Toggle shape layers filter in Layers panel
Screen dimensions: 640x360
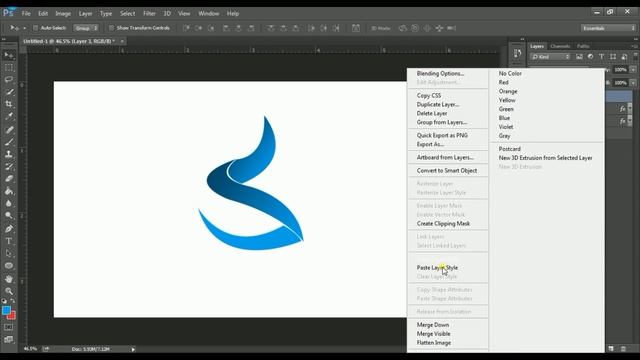pos(613,57)
